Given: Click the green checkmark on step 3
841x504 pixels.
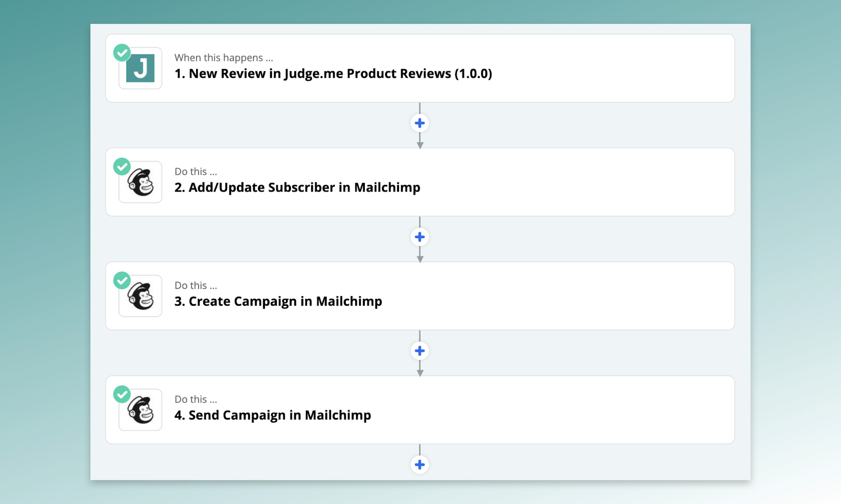Looking at the screenshot, I should tap(122, 280).
